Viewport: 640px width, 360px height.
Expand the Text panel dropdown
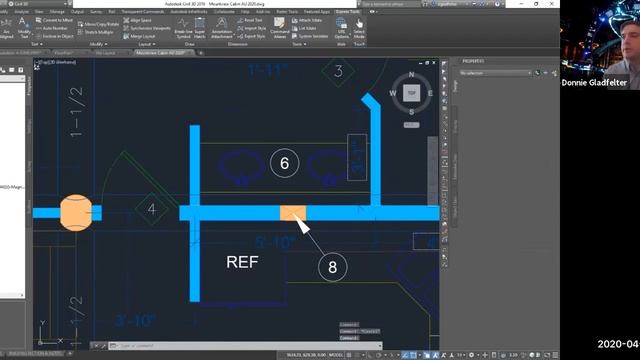pos(36,44)
